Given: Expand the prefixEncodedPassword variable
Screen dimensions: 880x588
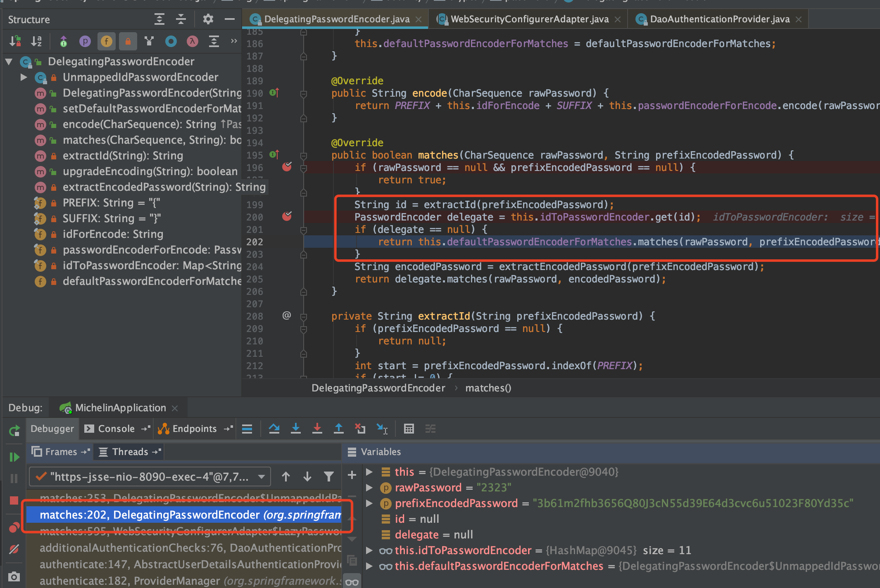Looking at the screenshot, I should 369,503.
